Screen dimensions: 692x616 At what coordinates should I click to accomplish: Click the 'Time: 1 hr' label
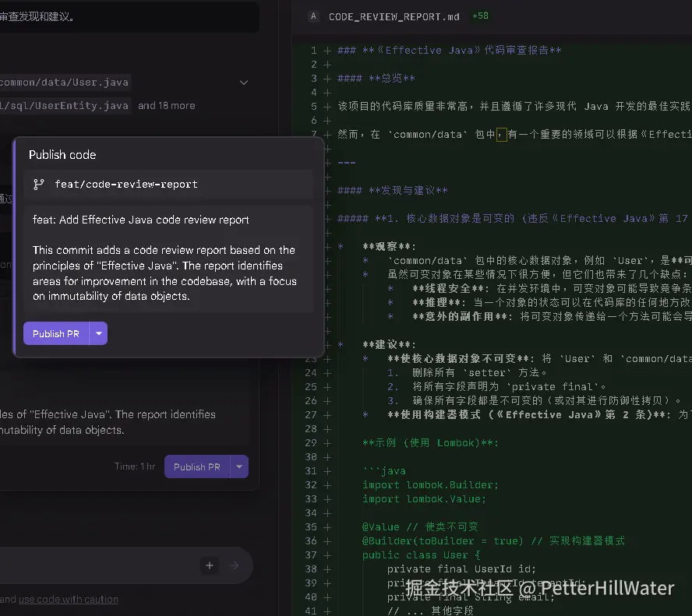click(x=135, y=466)
